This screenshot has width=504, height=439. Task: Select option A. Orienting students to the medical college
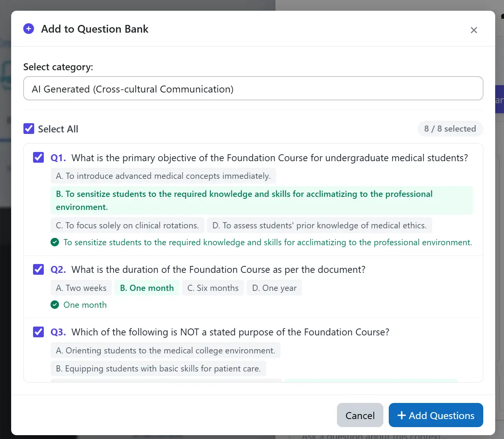tap(165, 350)
